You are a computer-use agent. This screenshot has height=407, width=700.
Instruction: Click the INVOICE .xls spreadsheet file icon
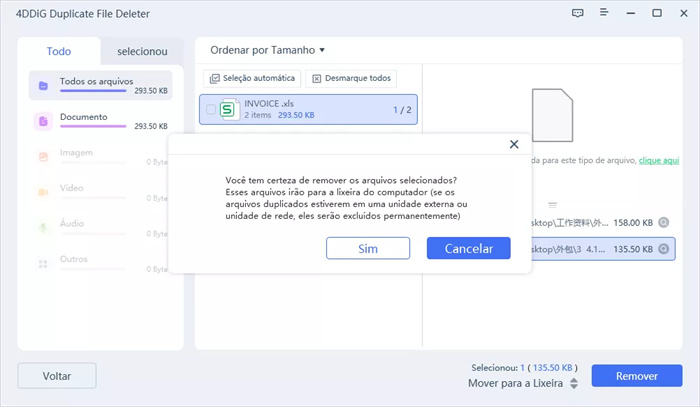click(x=229, y=109)
